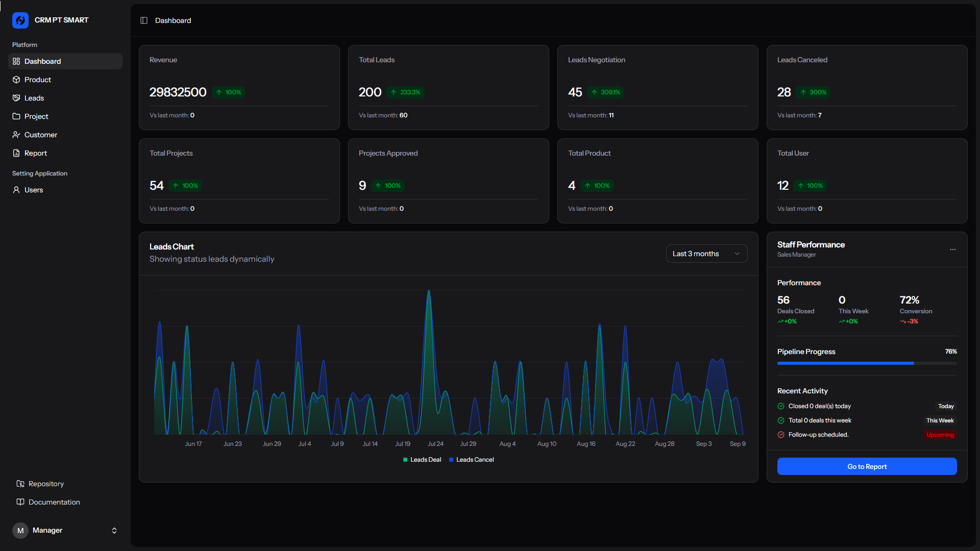Open the Report menu item
Screen dimensions: 980x551
65,153
